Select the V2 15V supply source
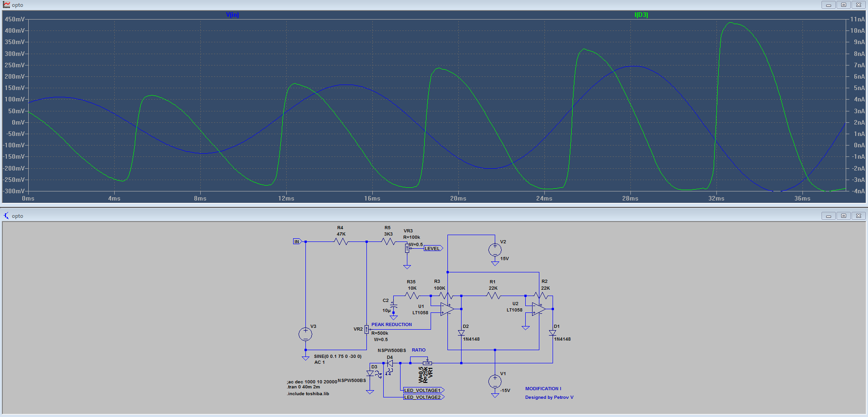The image size is (868, 417). [495, 250]
